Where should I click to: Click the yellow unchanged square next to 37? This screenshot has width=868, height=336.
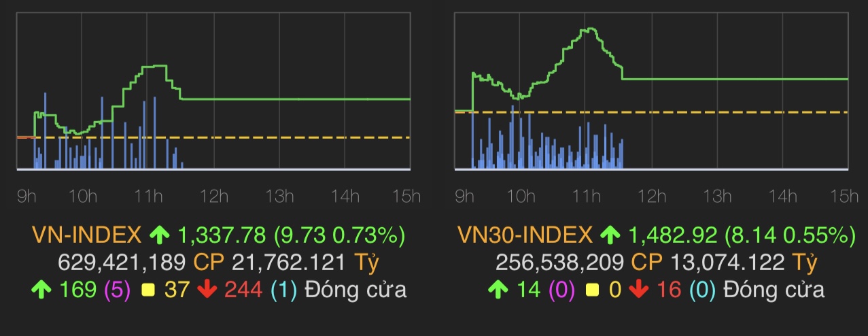pyautogui.click(x=146, y=290)
